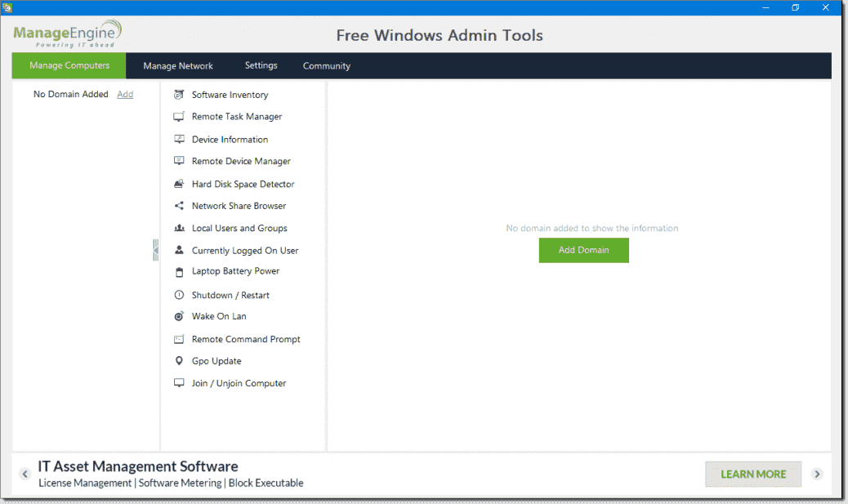Select Currently Logged On User text
The height and width of the screenshot is (504, 848).
[245, 251]
